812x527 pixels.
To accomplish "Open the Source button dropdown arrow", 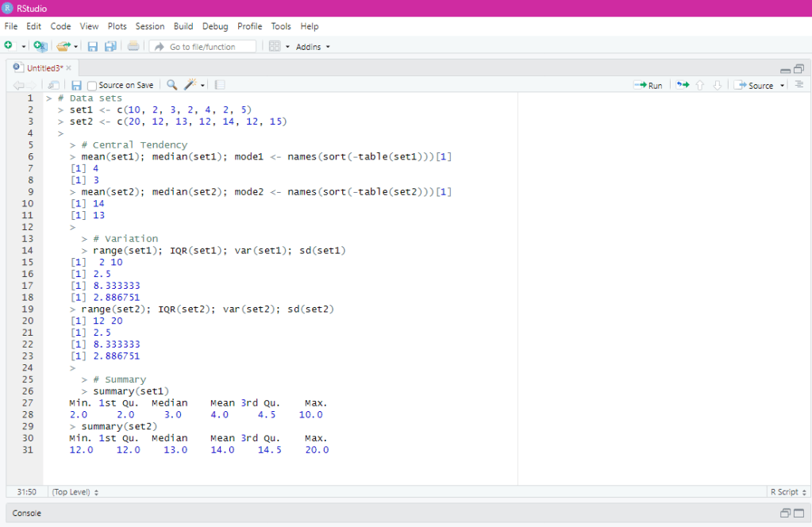I will point(783,86).
